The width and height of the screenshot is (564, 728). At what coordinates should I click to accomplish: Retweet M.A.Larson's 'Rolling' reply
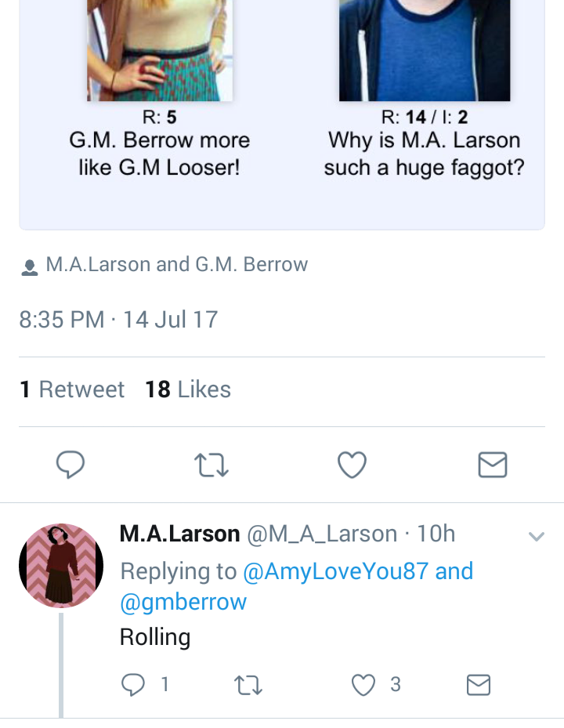point(248,685)
